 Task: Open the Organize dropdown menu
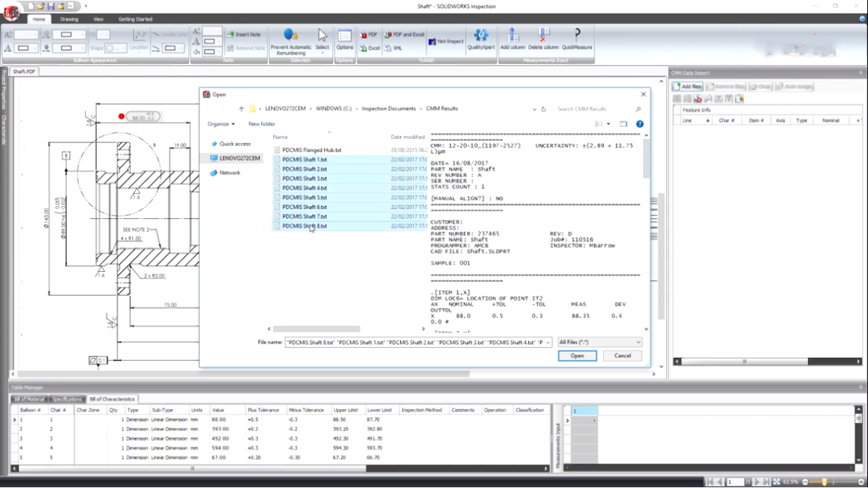click(221, 124)
